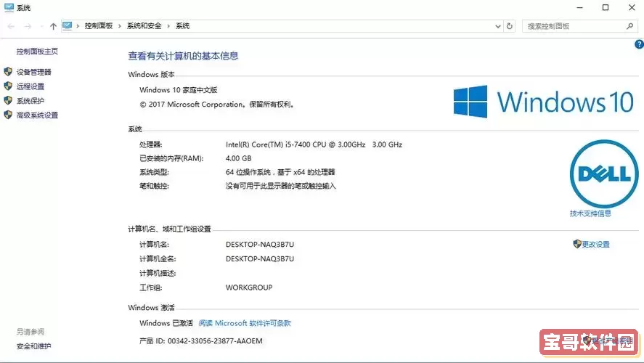Image resolution: width=644 pixels, height=363 pixels.
Task: Close the system window
Action: [632, 7]
